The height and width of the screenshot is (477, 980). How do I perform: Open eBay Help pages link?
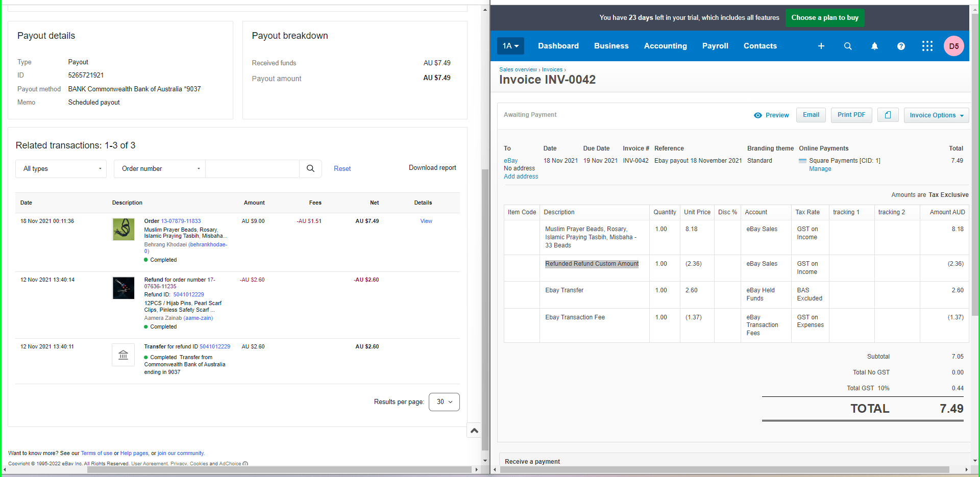[x=134, y=453]
